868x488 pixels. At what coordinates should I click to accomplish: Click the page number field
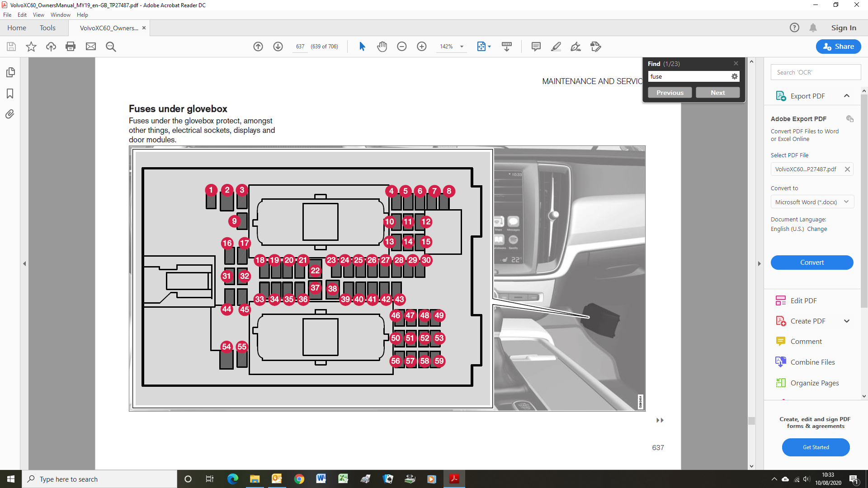(x=300, y=47)
